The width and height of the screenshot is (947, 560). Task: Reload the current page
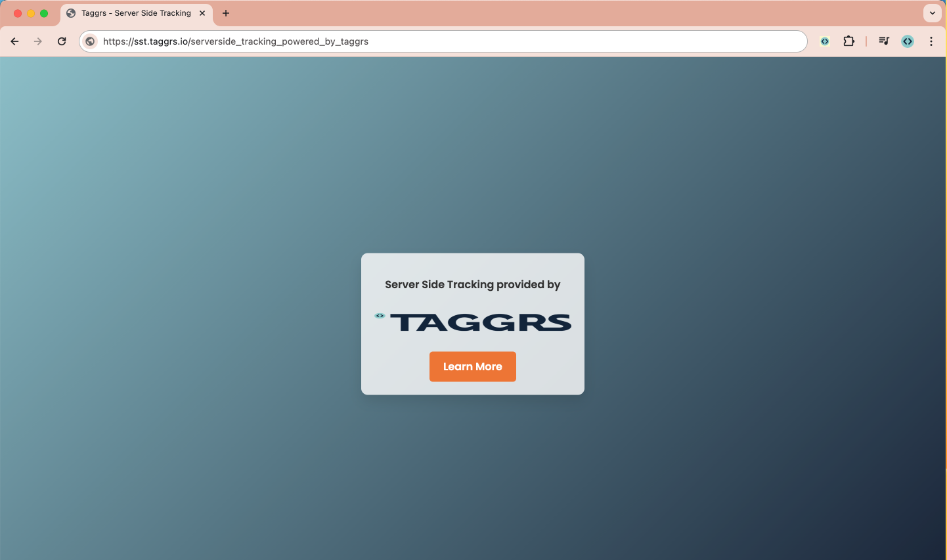coord(62,41)
